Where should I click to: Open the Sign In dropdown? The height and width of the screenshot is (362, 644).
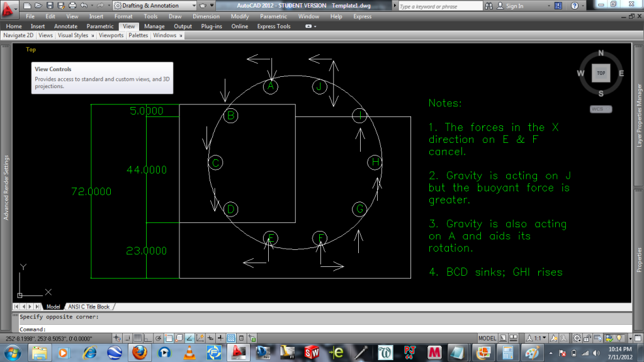point(549,6)
